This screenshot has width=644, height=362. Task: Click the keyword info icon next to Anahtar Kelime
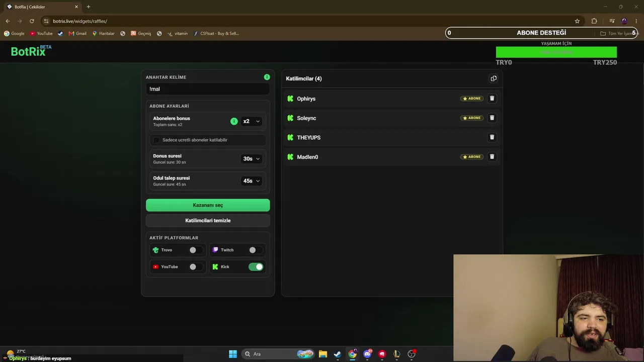pos(267,77)
